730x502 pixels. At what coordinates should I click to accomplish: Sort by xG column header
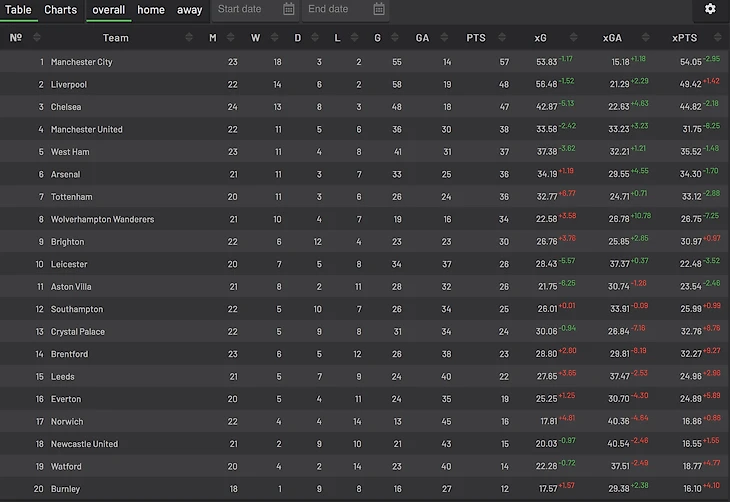point(541,38)
